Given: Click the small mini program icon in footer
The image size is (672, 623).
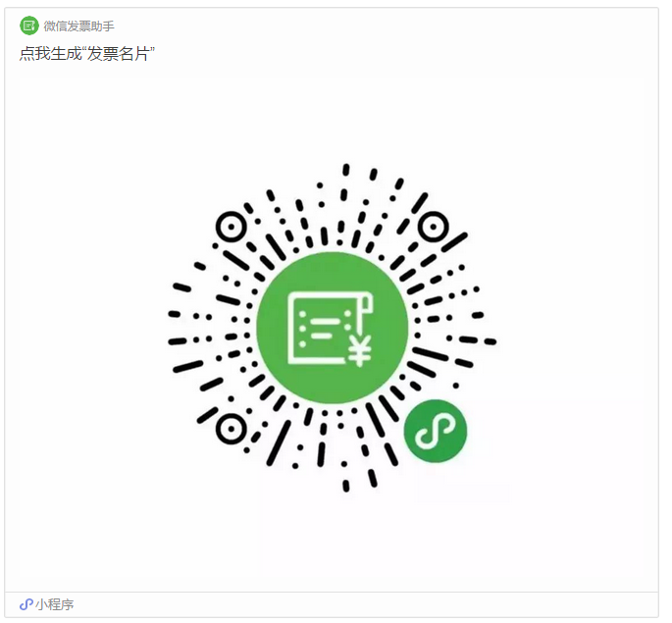Looking at the screenshot, I should pyautogui.click(x=26, y=604).
